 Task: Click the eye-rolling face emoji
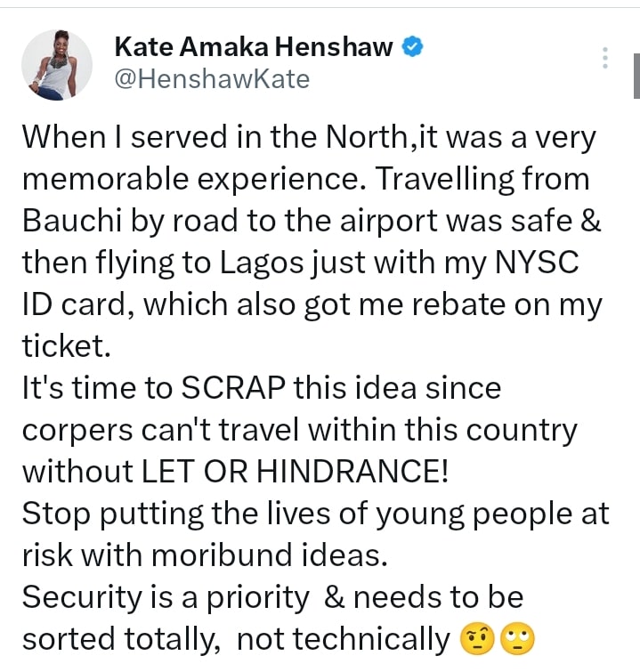[517, 638]
